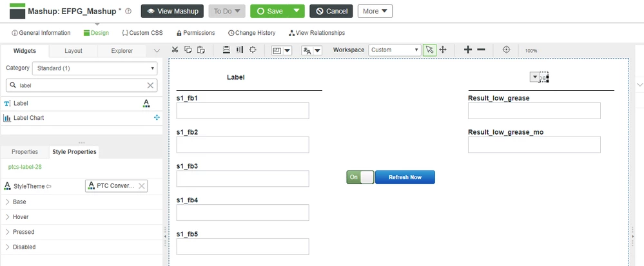Switch to the Explorer panel tab
This screenshot has height=266, width=644.
pos(122,51)
